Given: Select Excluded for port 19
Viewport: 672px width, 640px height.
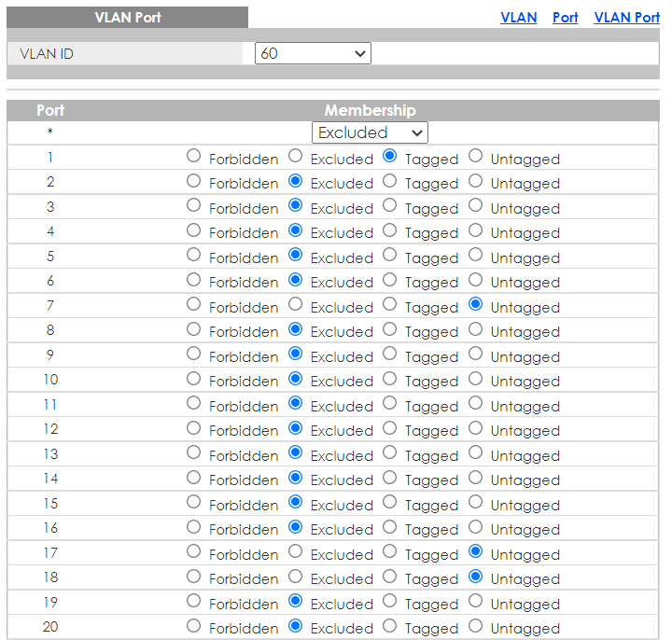Looking at the screenshot, I should point(295,601).
